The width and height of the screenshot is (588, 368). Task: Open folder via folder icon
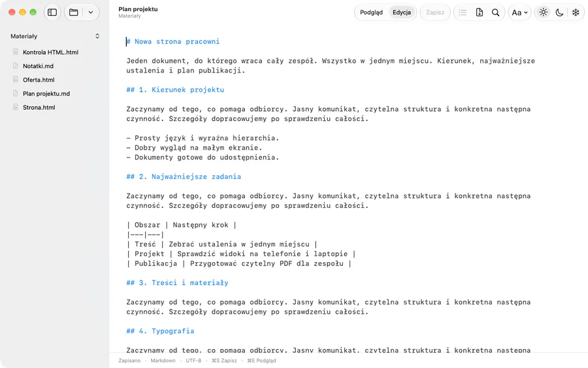74,12
